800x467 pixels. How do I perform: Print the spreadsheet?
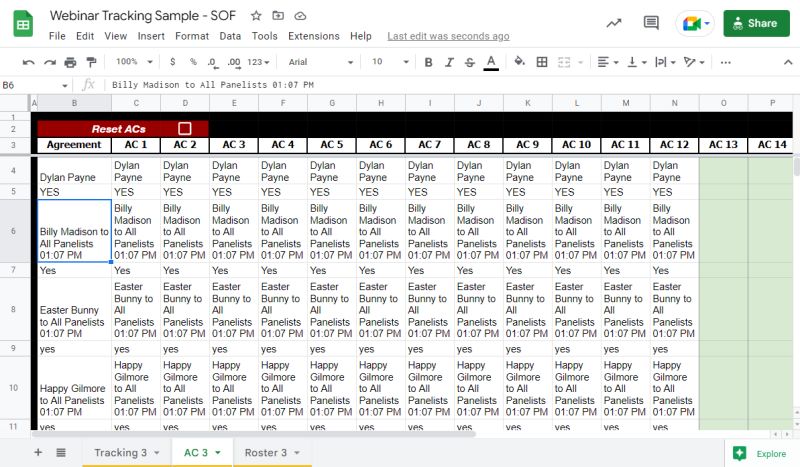tap(70, 62)
